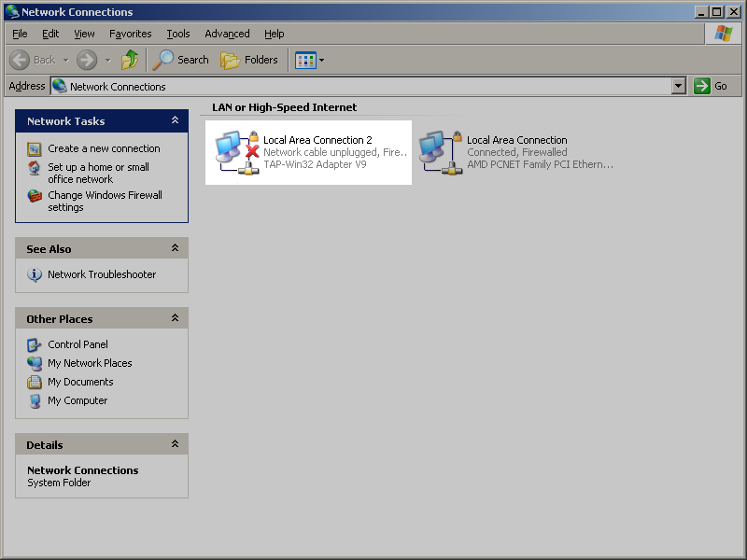This screenshot has width=747, height=560.
Task: Click the 'TAP-Win32 Adapter V9' text
Action: 315,164
